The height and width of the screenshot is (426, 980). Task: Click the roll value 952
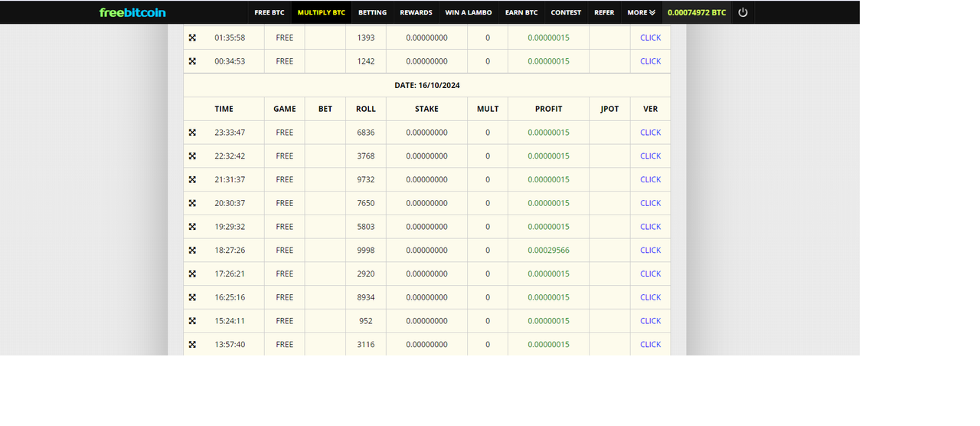coord(366,321)
